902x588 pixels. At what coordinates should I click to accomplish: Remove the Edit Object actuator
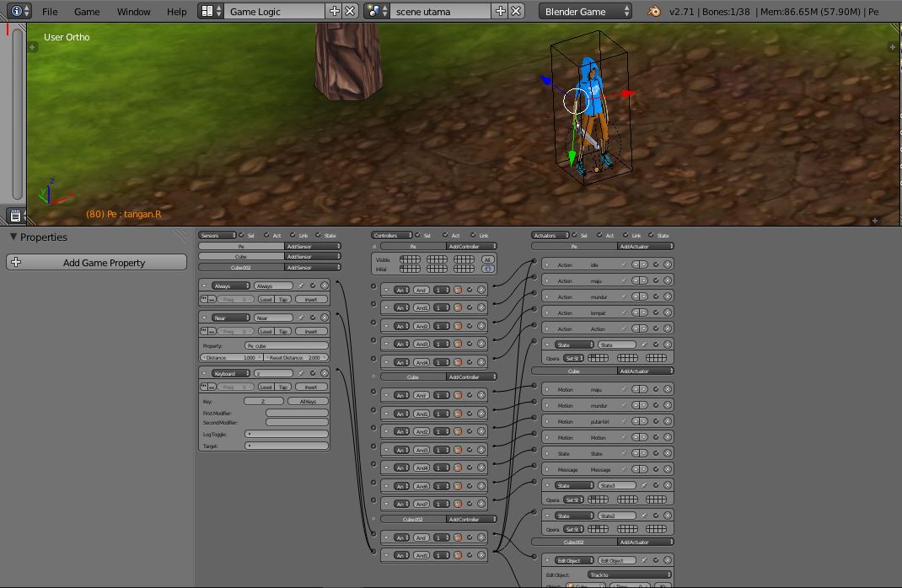click(668, 560)
